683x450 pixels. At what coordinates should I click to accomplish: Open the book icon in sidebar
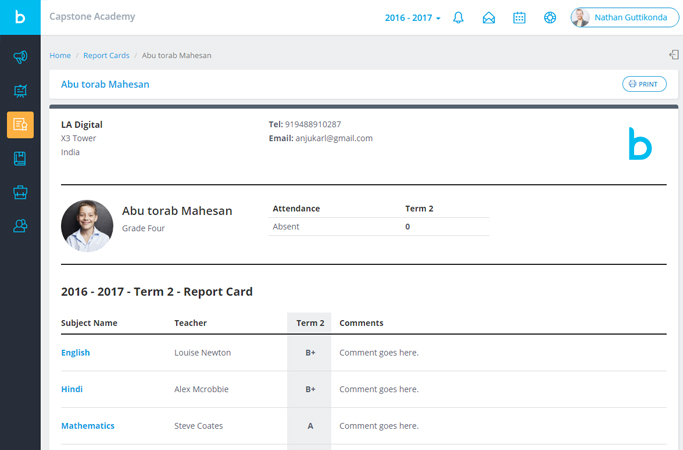point(20,159)
